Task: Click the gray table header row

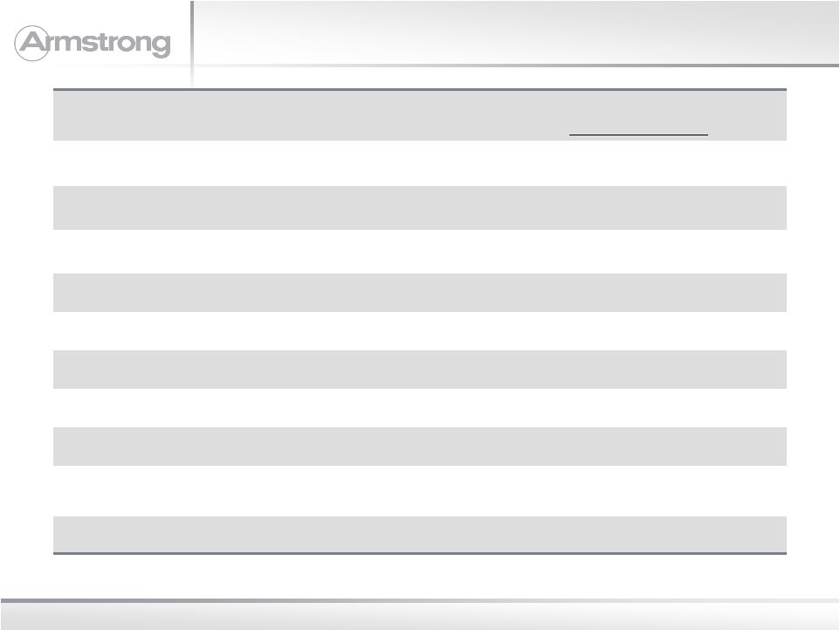Action: click(419, 115)
